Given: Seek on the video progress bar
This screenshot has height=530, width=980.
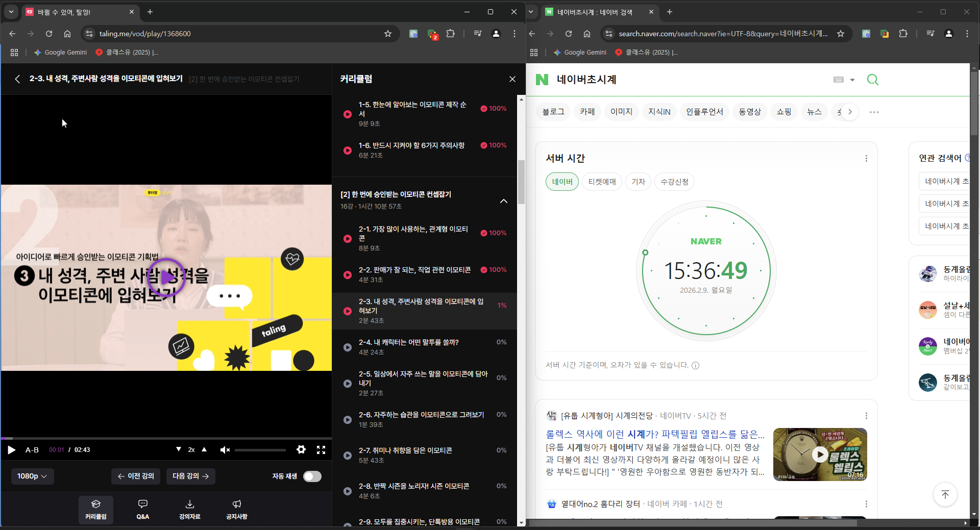Looking at the screenshot, I should (166, 438).
